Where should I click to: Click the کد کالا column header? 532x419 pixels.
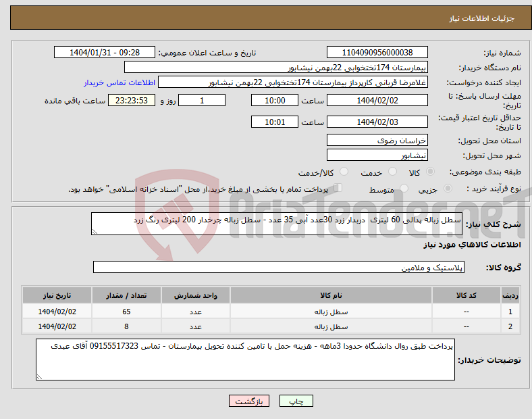(x=467, y=295)
